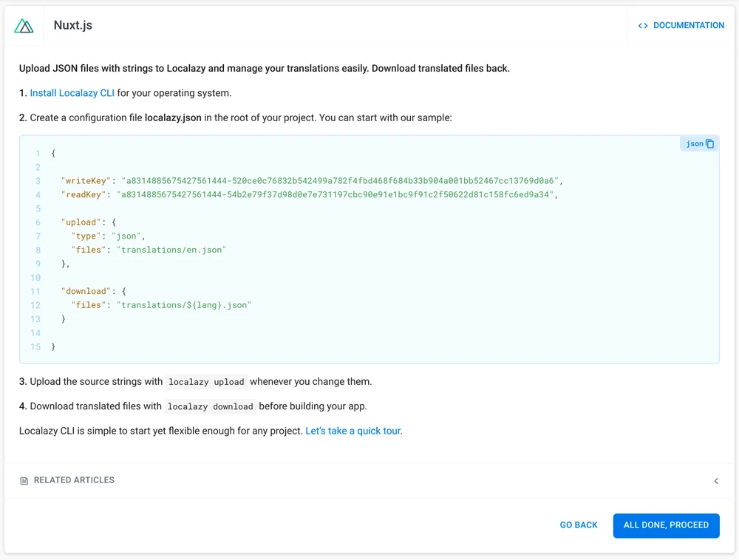Click the json language label on code block
The image size is (739, 560).
tap(694, 144)
